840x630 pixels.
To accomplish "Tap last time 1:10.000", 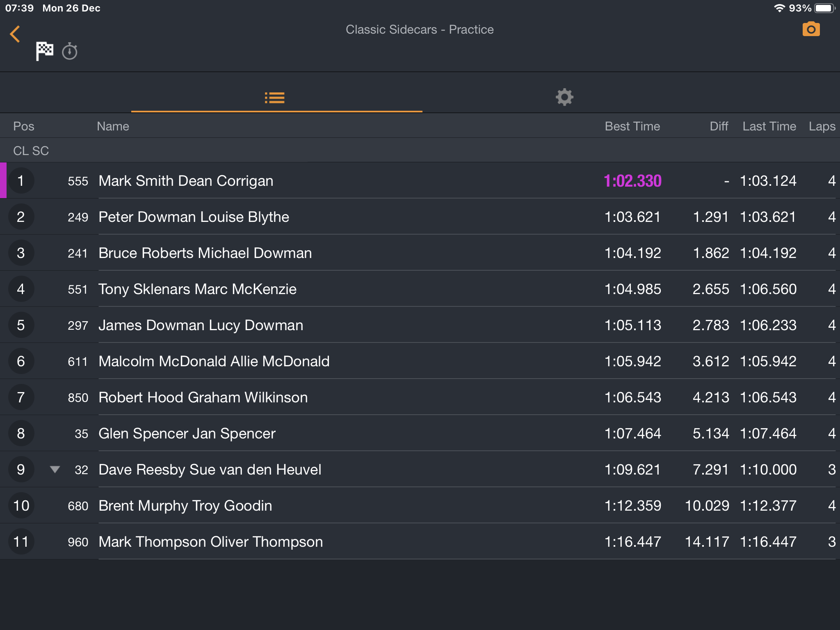I will tap(768, 470).
